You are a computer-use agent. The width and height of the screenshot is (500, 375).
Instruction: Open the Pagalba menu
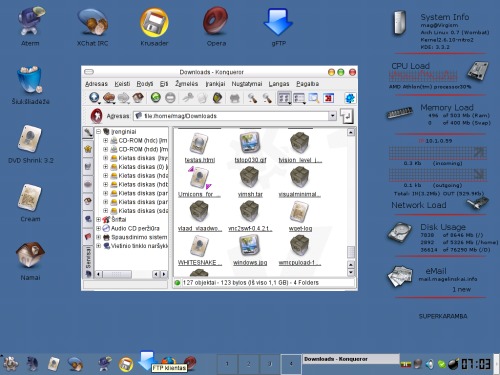(x=307, y=84)
